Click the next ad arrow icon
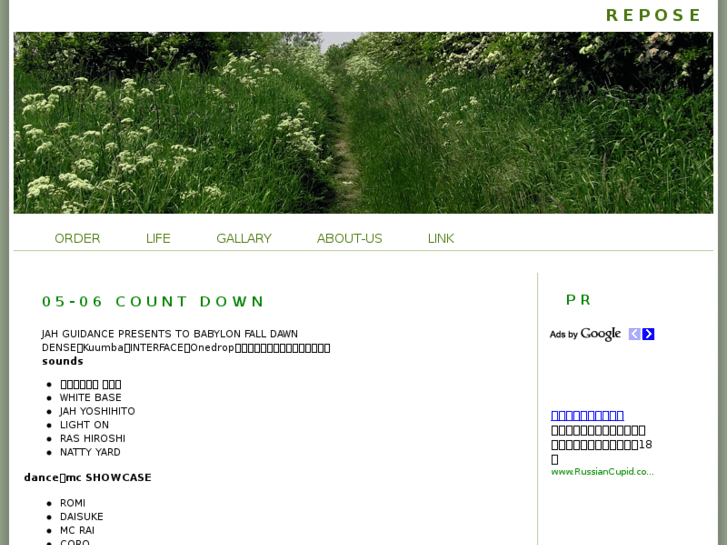The height and width of the screenshot is (545, 727). (x=648, y=334)
